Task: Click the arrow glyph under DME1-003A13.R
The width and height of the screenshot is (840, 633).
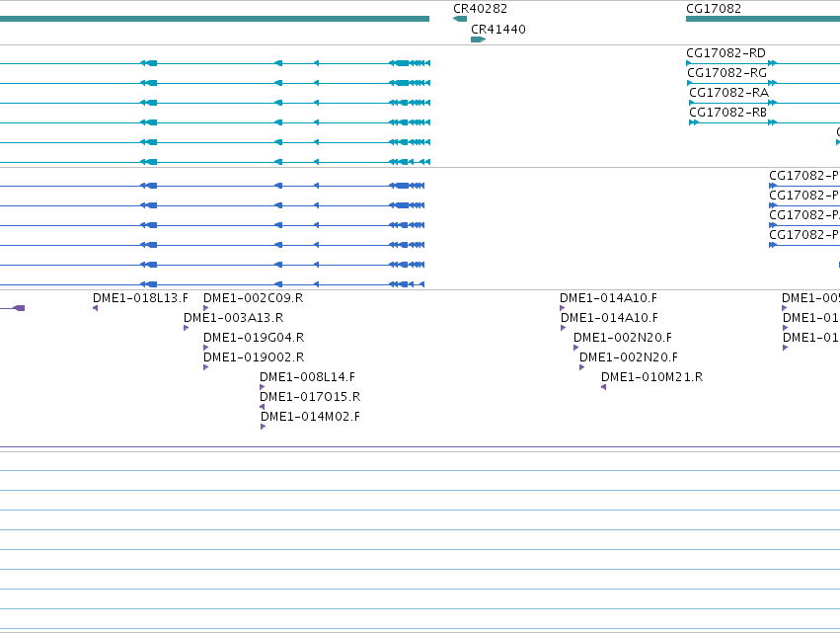Action: tap(187, 328)
